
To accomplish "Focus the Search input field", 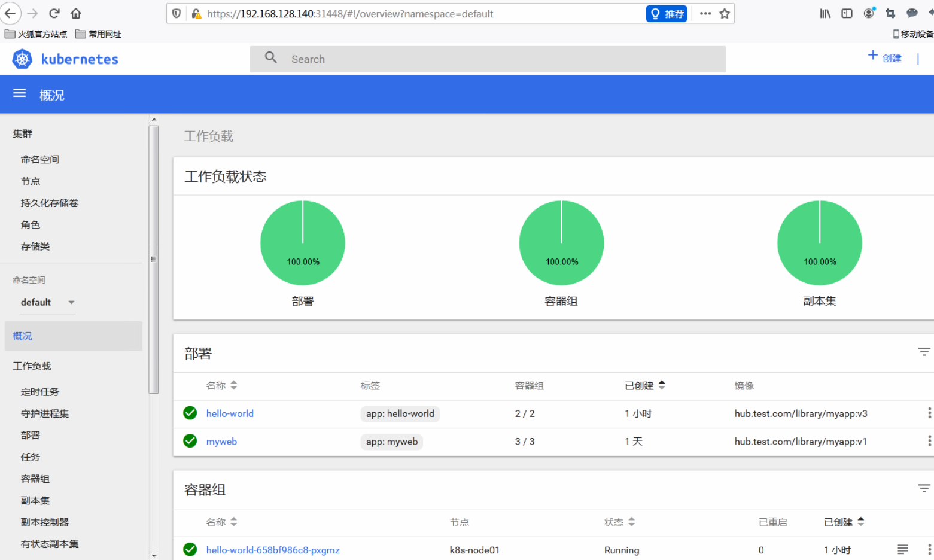I will [x=488, y=59].
